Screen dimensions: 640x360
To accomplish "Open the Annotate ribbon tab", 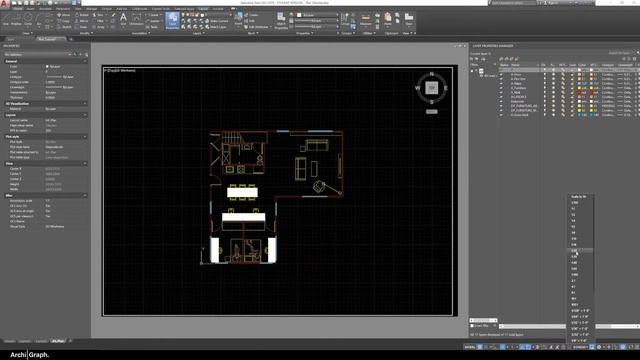I will [x=45, y=9].
